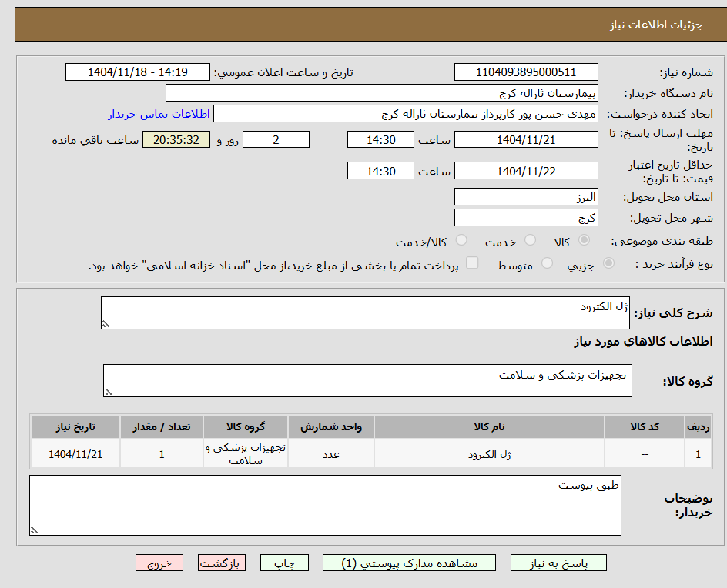Click the ردیف column header
The width and height of the screenshot is (727, 588).
pyautogui.click(x=699, y=426)
